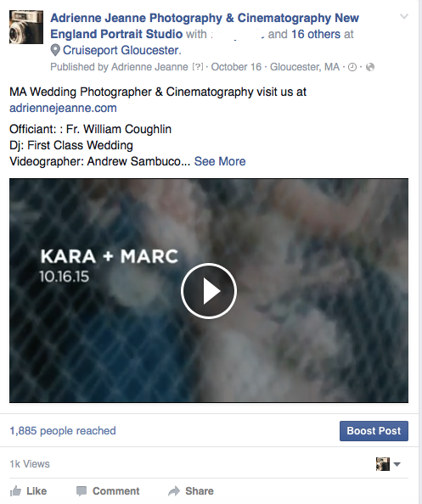Click the clock icon beside Gloucester, MA

click(x=352, y=67)
